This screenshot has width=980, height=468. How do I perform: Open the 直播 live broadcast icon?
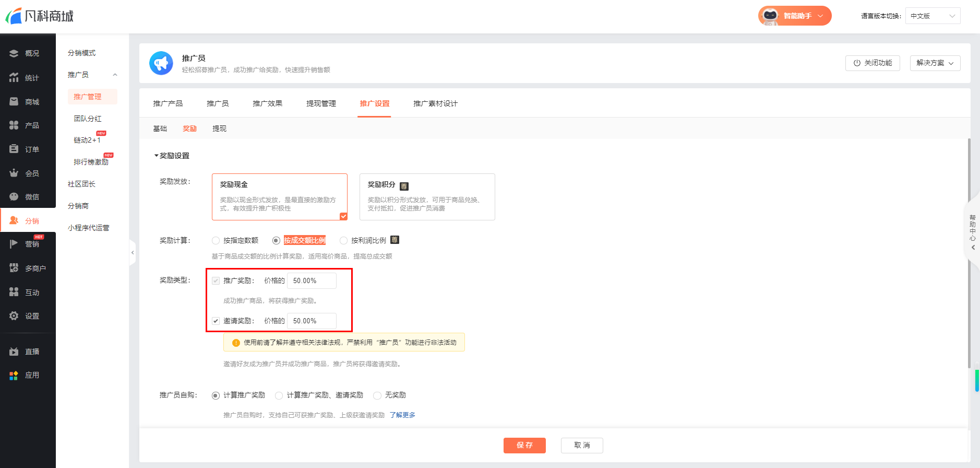coord(14,352)
